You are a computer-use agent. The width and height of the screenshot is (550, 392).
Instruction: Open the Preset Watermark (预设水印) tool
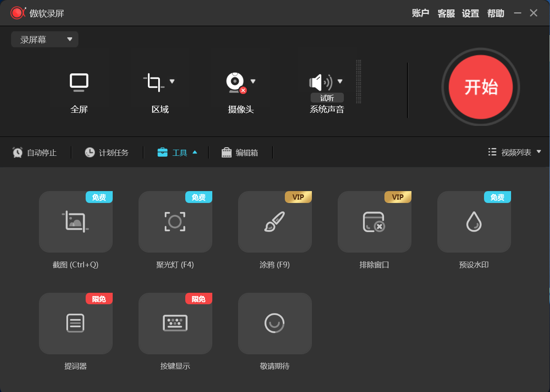coord(474,222)
